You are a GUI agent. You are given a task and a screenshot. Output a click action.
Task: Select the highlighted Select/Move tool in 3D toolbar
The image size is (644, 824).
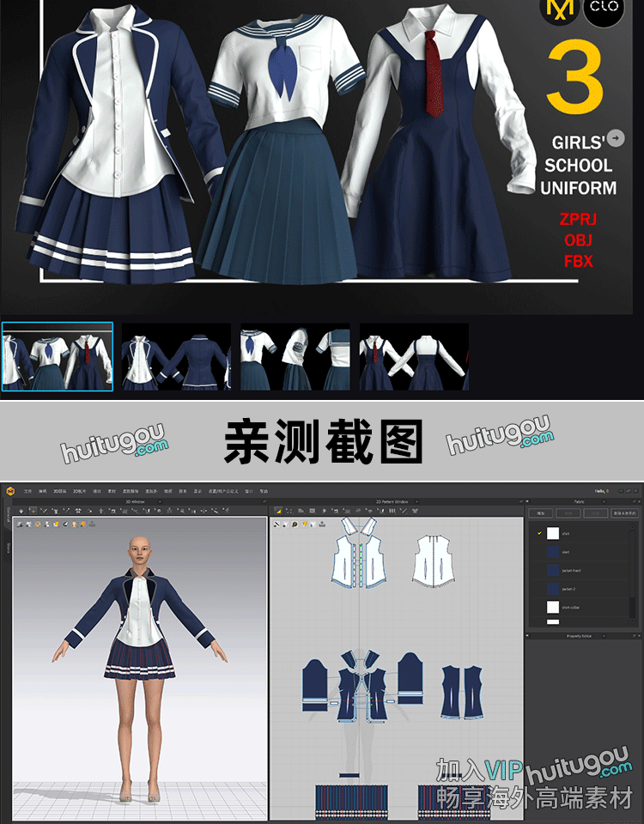coord(32,511)
